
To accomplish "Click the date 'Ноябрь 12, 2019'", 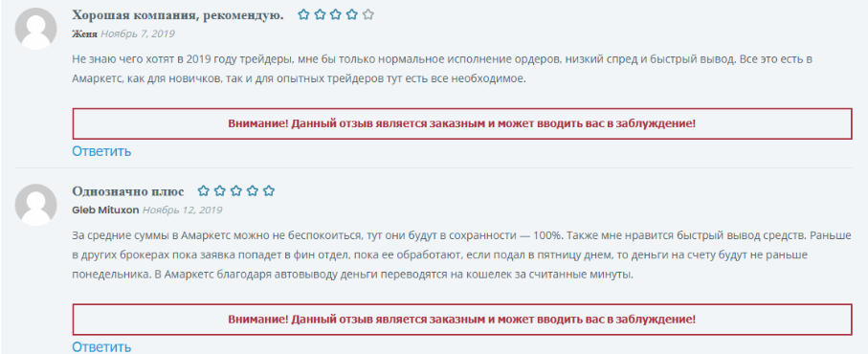I will 182,210.
